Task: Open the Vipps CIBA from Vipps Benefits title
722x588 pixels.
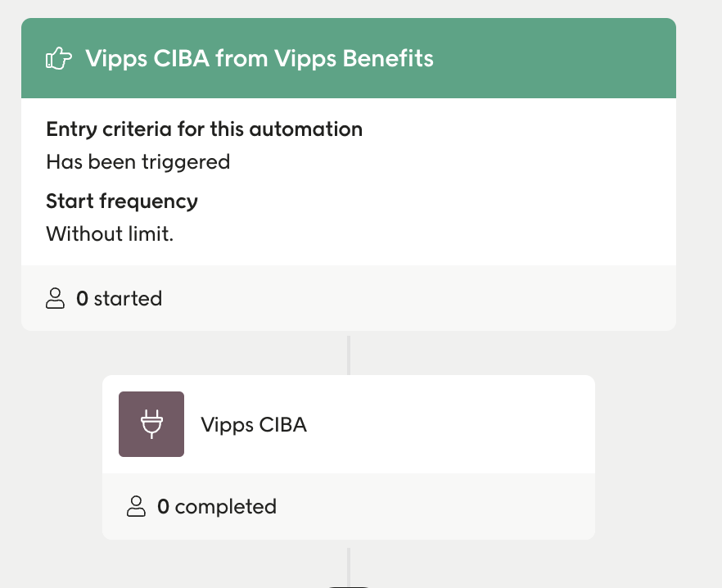Action: (261, 57)
